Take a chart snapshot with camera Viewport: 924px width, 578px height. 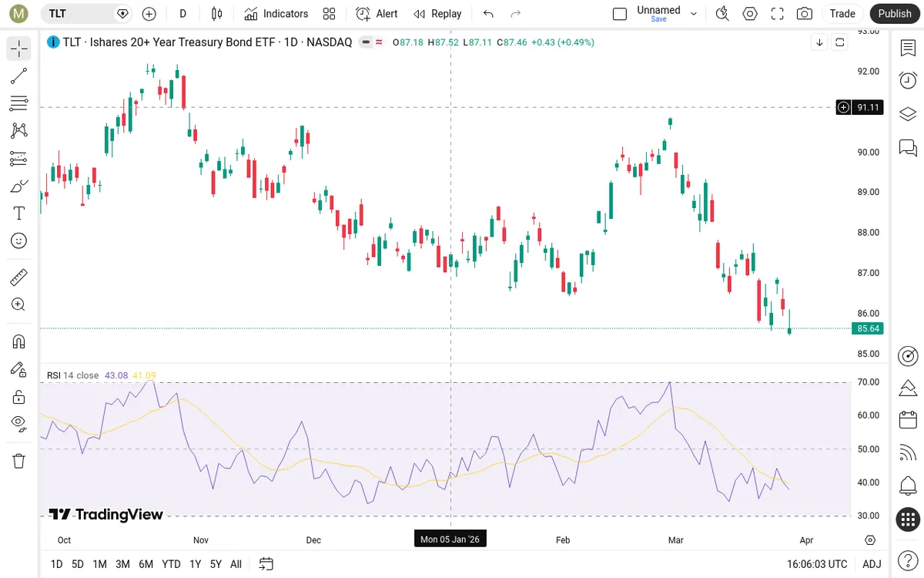point(805,13)
